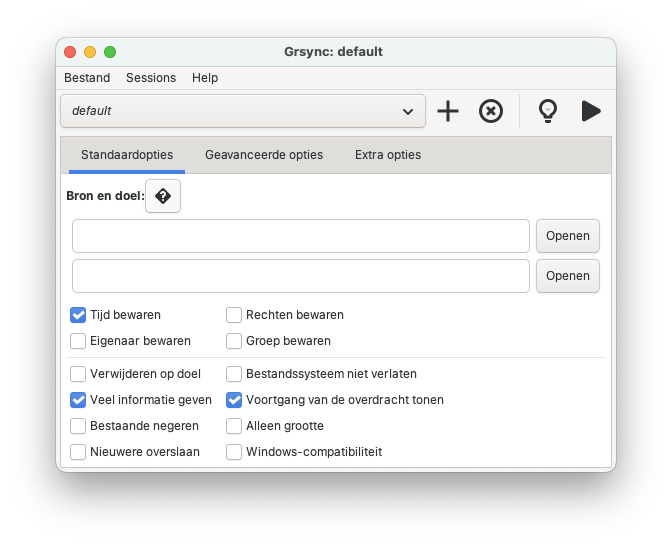Uncheck Tijd bewaren
The height and width of the screenshot is (546, 672).
point(78,315)
